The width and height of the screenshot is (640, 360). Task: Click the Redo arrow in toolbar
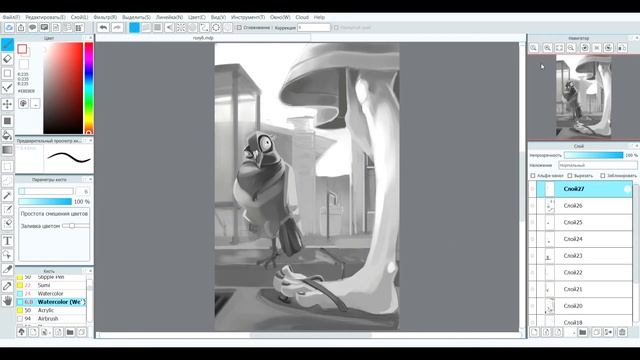click(x=117, y=27)
